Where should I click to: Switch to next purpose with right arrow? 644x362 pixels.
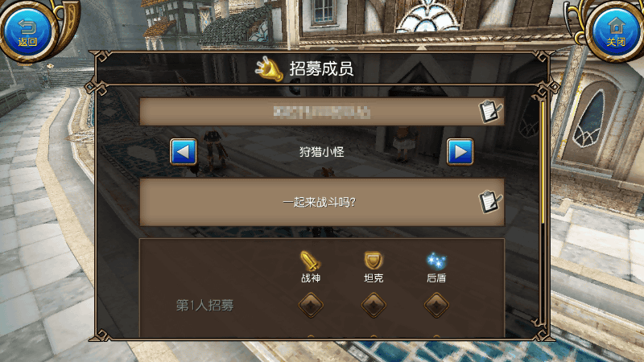460,152
